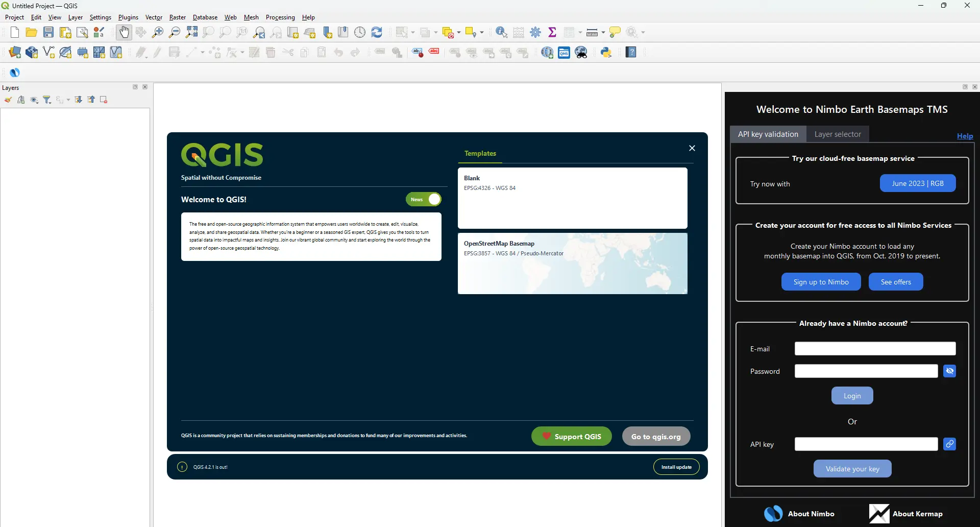The height and width of the screenshot is (527, 980).
Task: Open the Data Source Manager icon
Action: click(15, 52)
